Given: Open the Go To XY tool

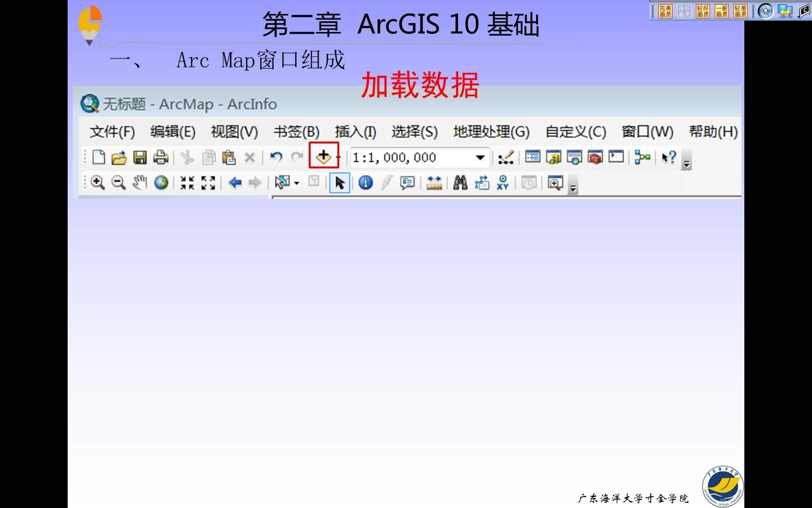Looking at the screenshot, I should pyautogui.click(x=502, y=183).
